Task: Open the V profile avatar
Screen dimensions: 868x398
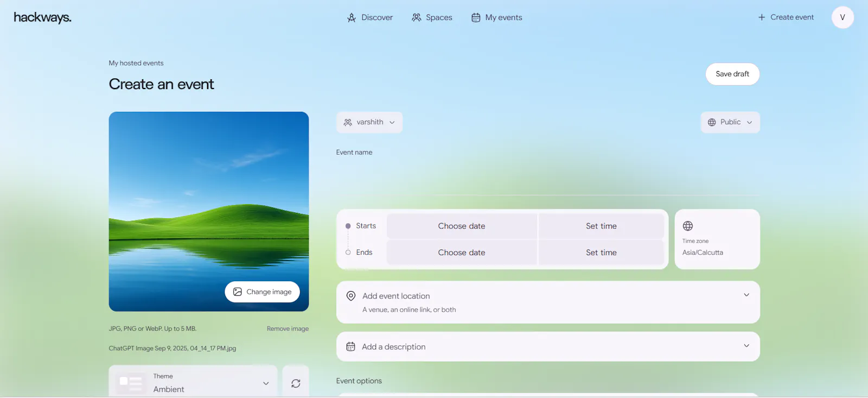Action: pos(843,17)
